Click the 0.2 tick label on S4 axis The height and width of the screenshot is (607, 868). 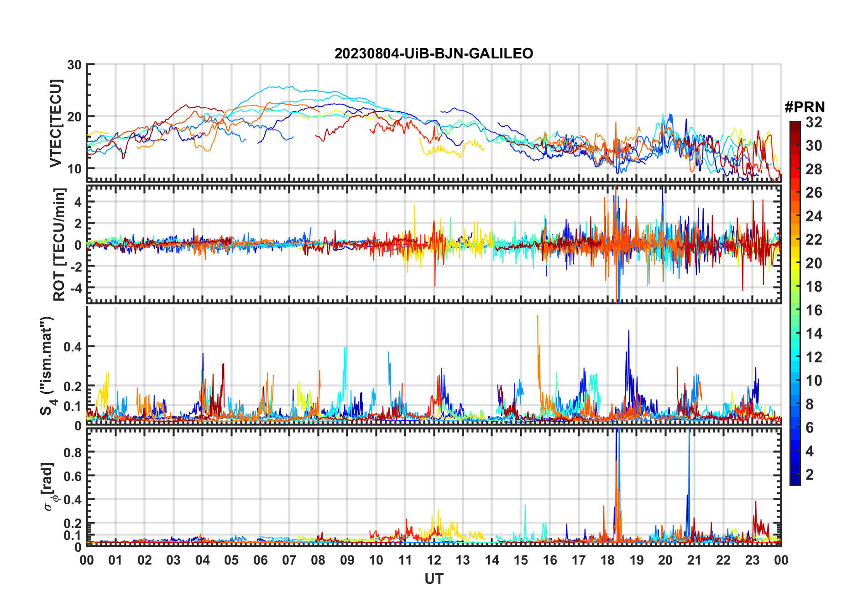pyautogui.click(x=73, y=386)
